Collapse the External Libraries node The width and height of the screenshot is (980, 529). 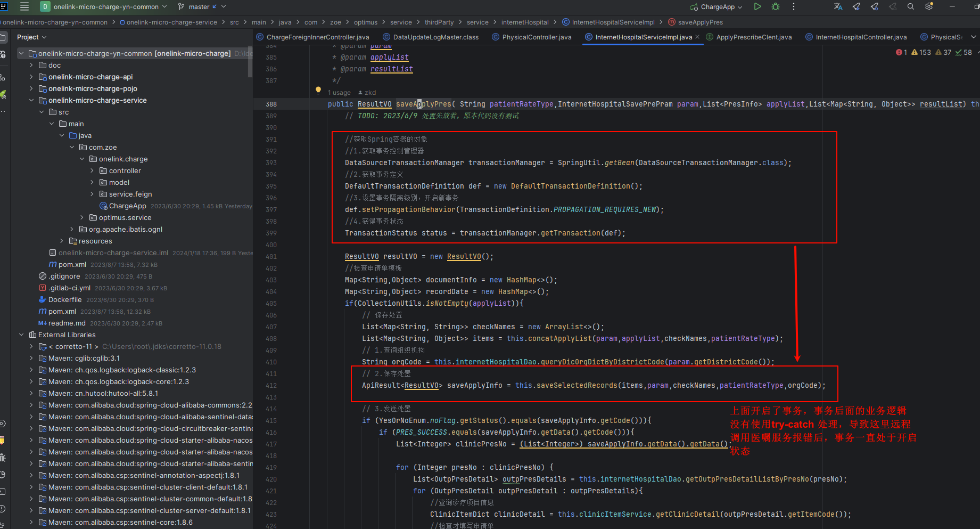click(x=21, y=335)
